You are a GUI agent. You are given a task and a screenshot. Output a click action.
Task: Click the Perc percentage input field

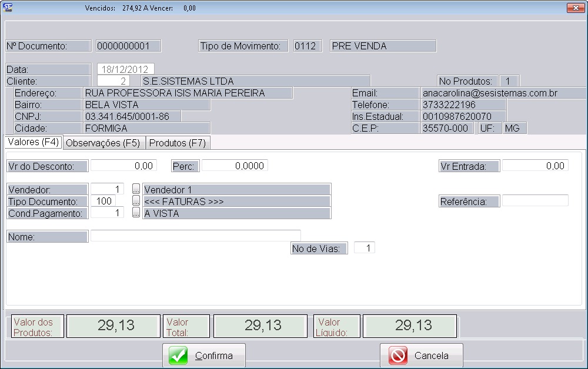235,166
